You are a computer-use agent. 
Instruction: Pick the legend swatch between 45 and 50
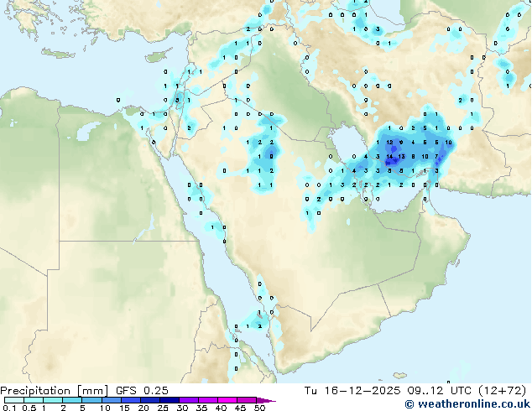pyautogui.click(x=247, y=400)
